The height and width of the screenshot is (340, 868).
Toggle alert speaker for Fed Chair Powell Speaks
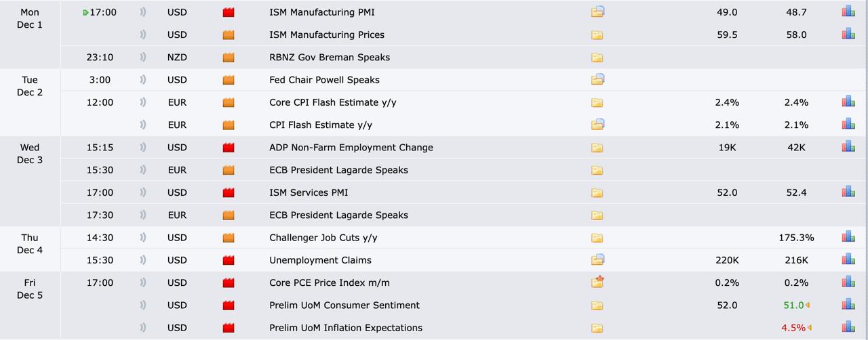(x=143, y=80)
